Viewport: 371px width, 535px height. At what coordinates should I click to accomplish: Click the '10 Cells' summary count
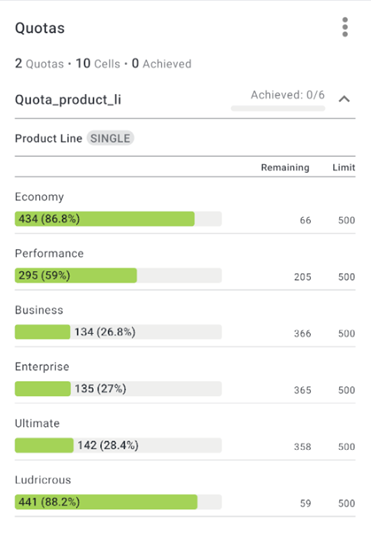98,63
